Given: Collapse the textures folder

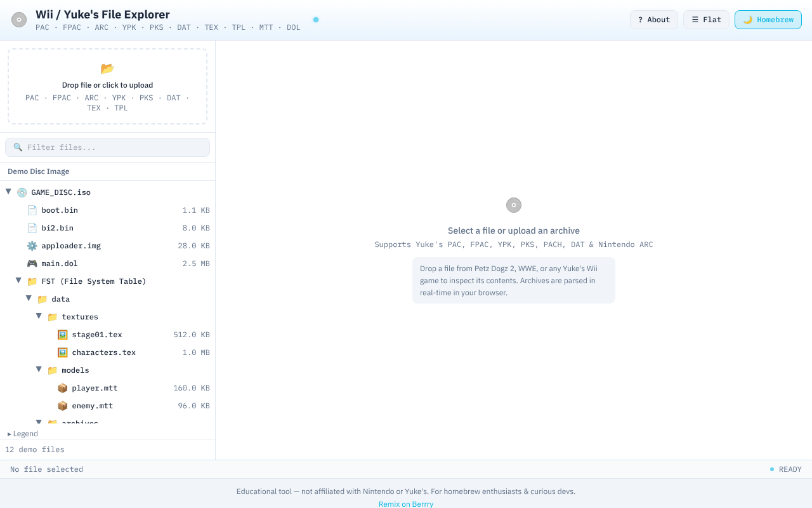Looking at the screenshot, I should (39, 316).
